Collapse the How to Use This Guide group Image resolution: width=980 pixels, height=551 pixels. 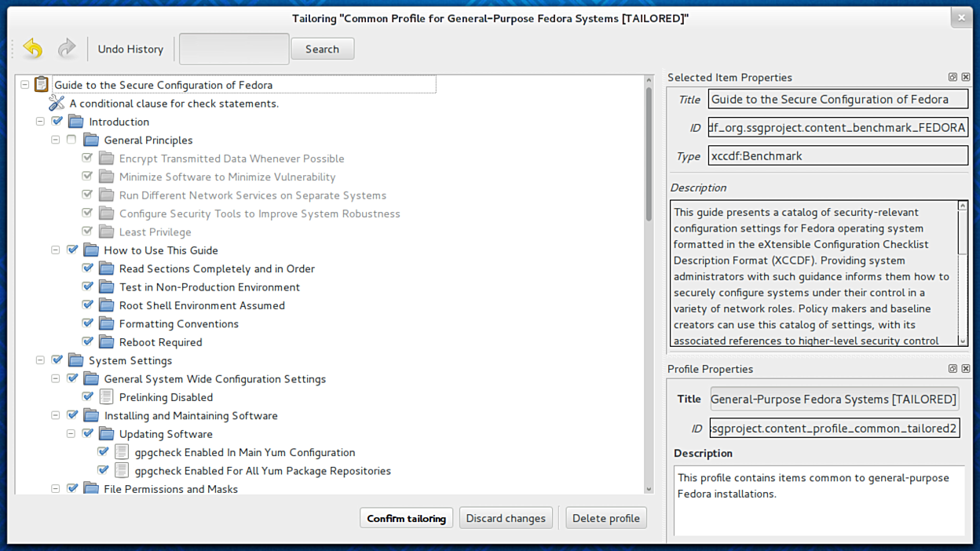coord(56,250)
